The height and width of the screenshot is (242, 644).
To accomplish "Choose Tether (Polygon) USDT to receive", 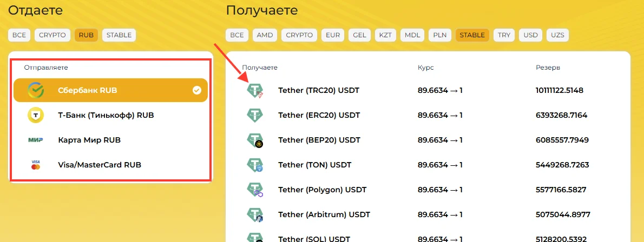I will [x=323, y=190].
